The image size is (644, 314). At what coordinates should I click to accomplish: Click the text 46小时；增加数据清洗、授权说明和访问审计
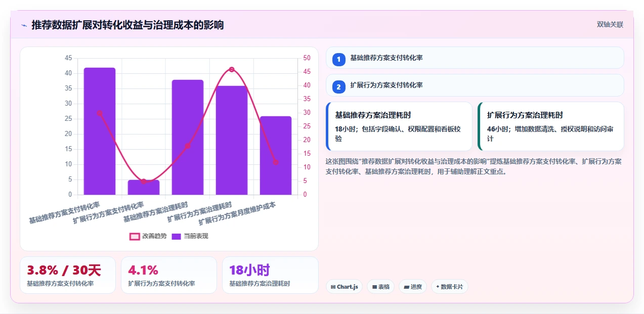(x=550, y=133)
